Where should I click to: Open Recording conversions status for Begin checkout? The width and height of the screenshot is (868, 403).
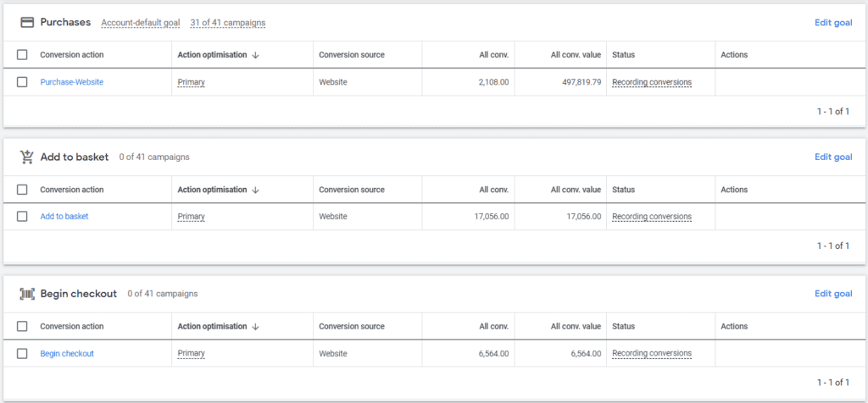pyautogui.click(x=652, y=353)
